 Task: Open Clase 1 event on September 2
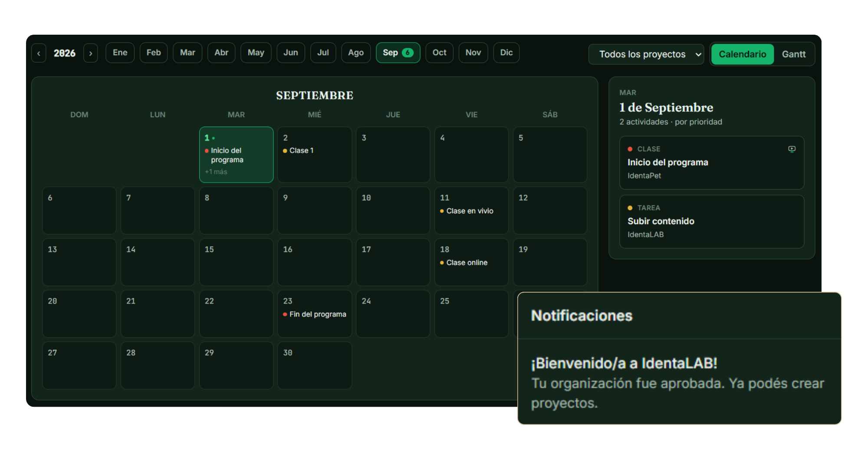(x=298, y=150)
